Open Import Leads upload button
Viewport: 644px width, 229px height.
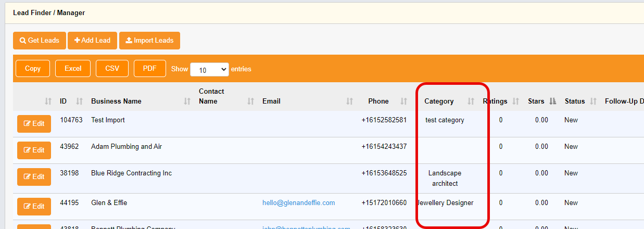[x=149, y=41]
